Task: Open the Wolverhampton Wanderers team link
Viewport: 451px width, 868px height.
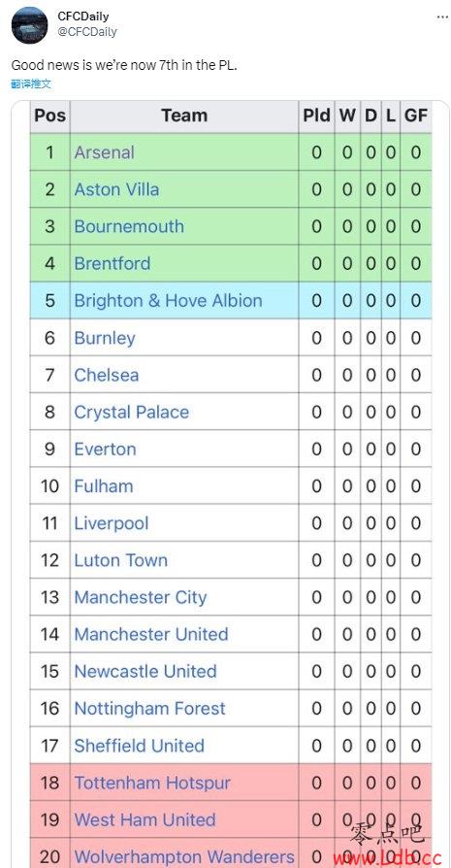Action: 184,857
